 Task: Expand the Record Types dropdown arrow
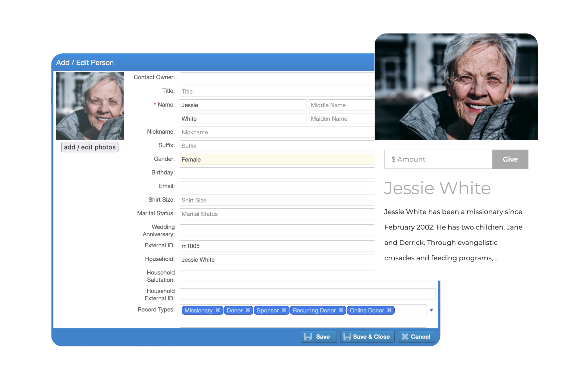pos(431,310)
